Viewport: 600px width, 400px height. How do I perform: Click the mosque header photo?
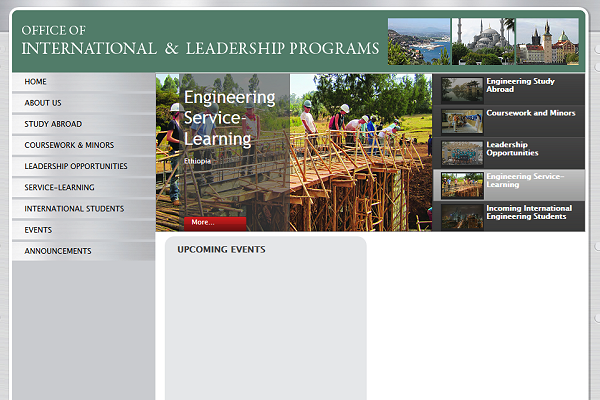tap(483, 41)
